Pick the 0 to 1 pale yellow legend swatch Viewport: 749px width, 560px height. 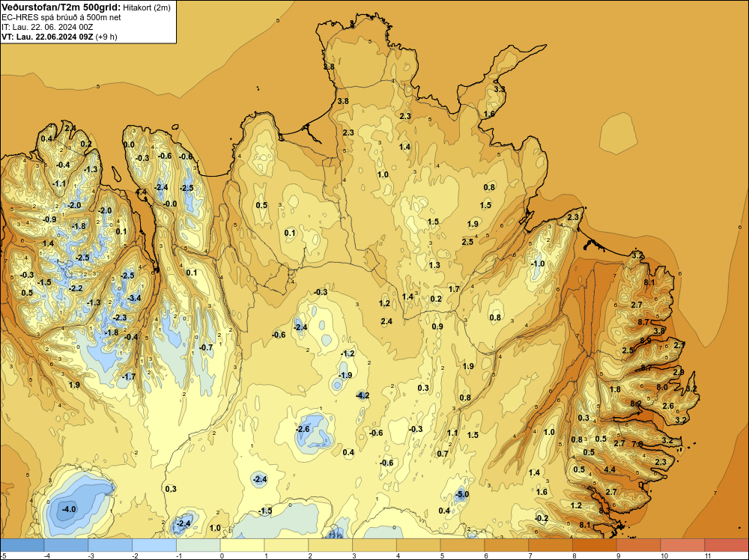(242, 545)
